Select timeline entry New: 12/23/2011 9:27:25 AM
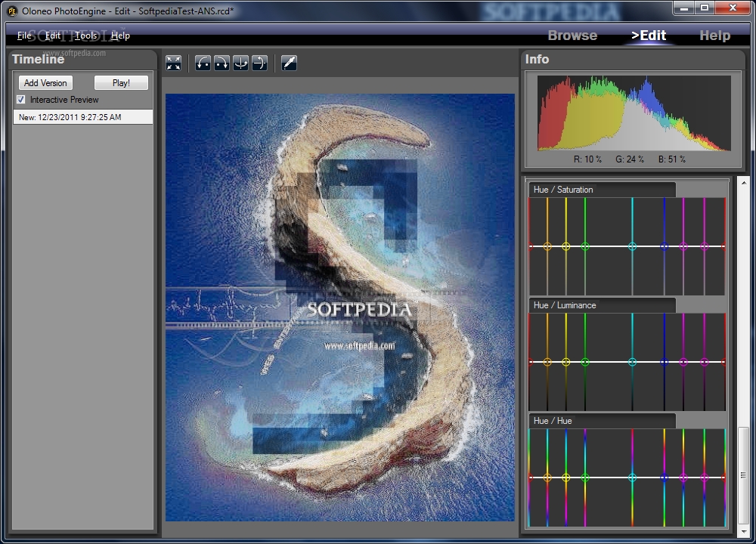The height and width of the screenshot is (544, 756). (83, 117)
